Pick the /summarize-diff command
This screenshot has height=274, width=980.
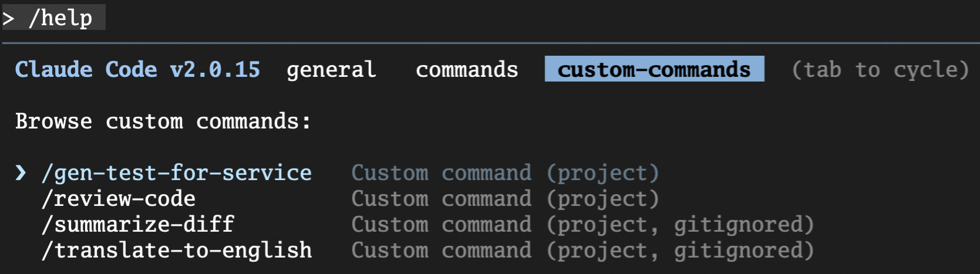click(138, 224)
